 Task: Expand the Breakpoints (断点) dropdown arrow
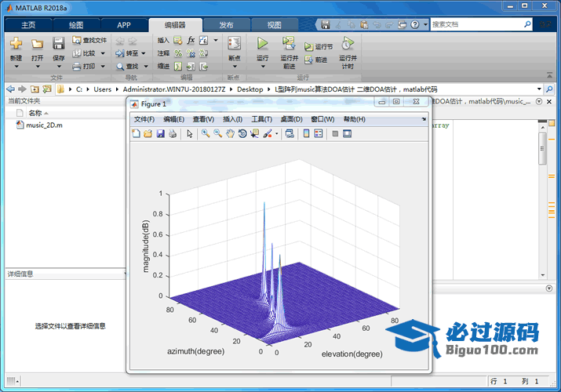tap(235, 67)
